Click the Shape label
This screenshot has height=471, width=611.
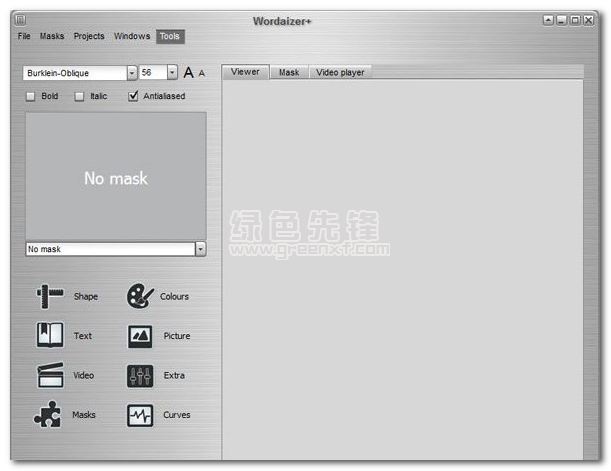pos(86,296)
